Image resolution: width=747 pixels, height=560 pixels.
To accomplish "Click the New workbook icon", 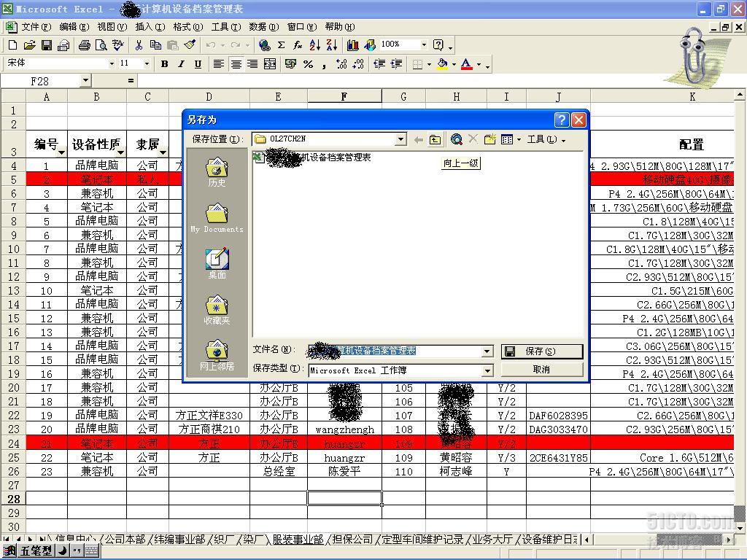I will (x=13, y=45).
